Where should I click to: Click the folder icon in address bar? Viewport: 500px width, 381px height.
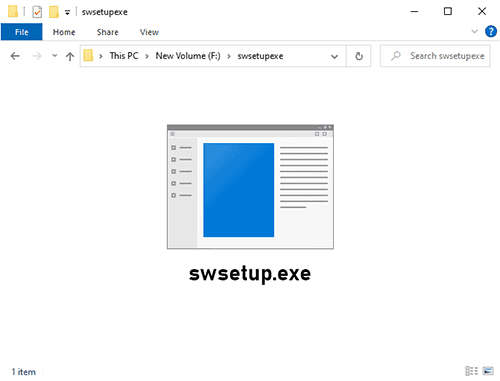[88, 55]
